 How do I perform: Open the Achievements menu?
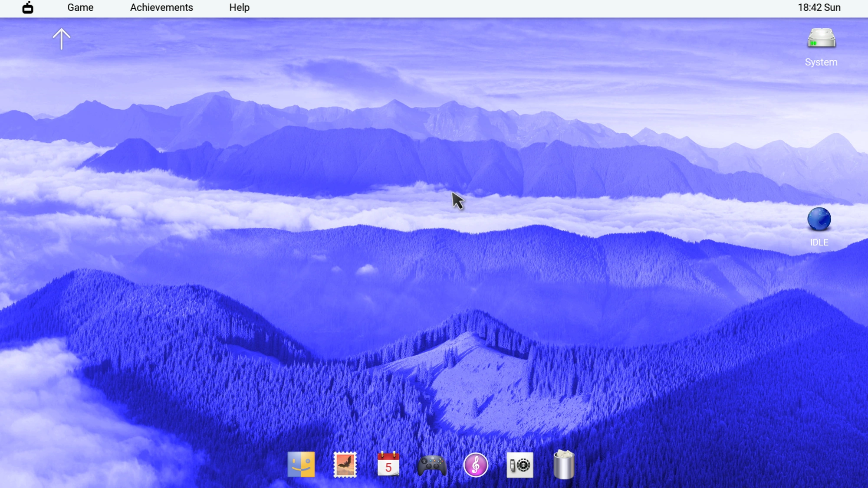pos(161,8)
